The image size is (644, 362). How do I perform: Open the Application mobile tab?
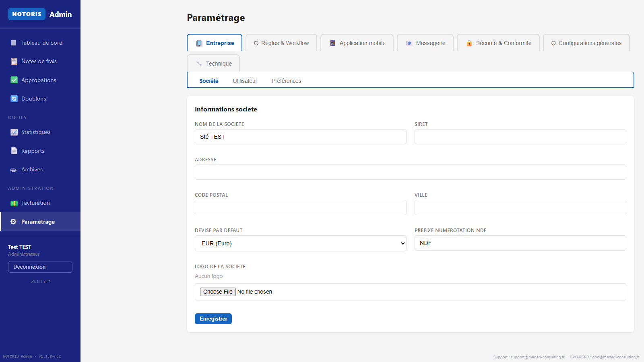[357, 43]
